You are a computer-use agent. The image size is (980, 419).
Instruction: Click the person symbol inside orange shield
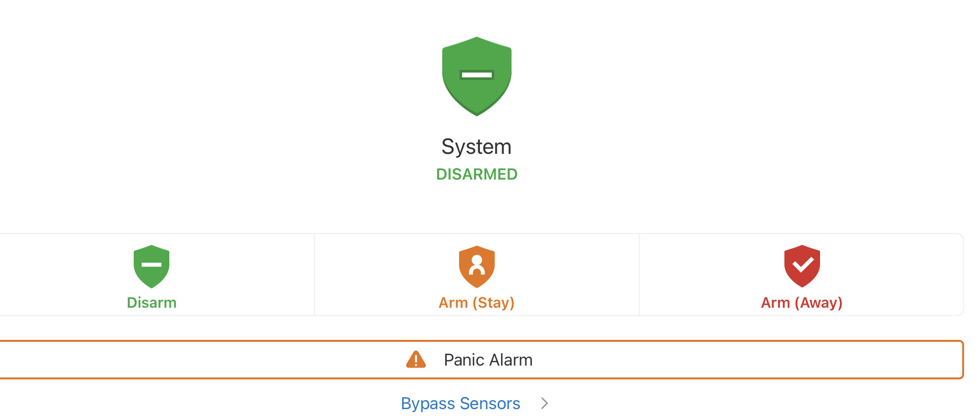click(x=476, y=265)
